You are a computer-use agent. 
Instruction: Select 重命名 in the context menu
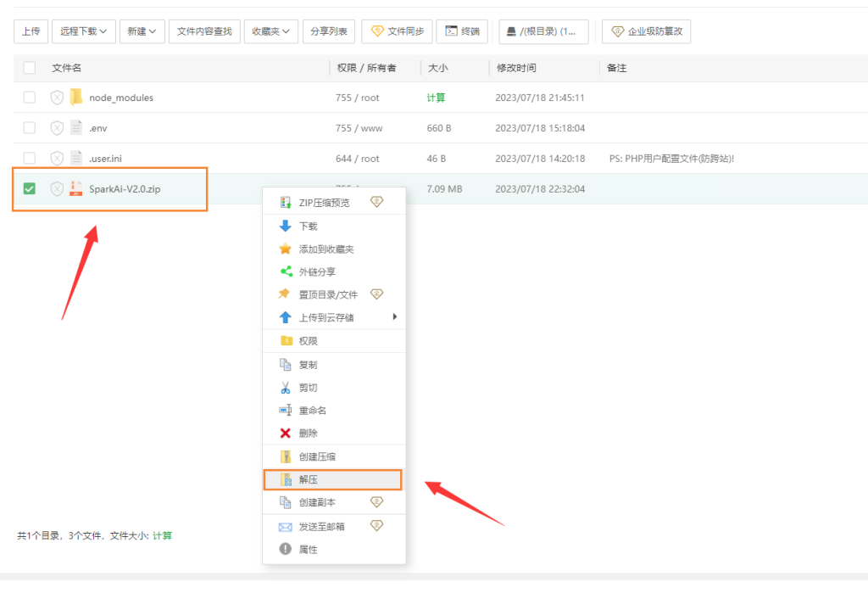pyautogui.click(x=313, y=411)
